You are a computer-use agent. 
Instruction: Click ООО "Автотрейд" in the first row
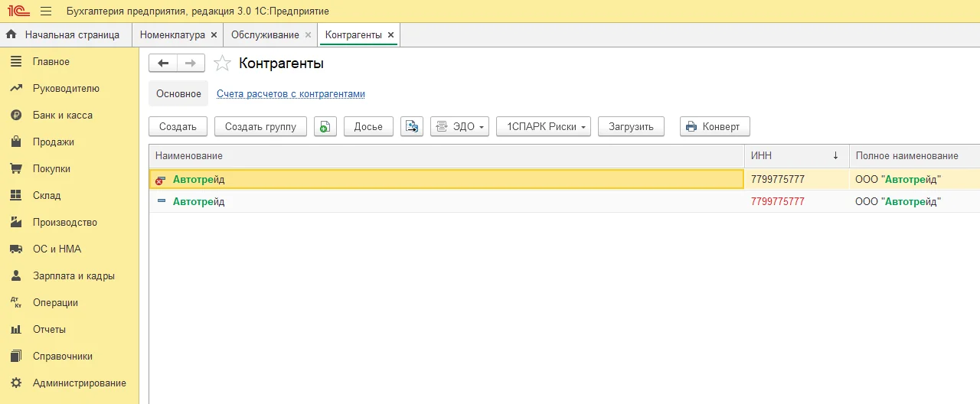pos(898,180)
